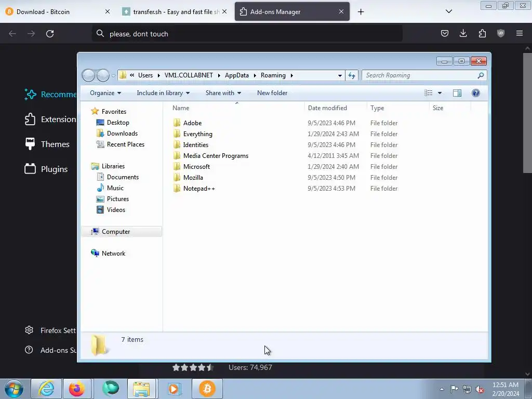Open the Firefox downloads panel

pyautogui.click(x=463, y=33)
